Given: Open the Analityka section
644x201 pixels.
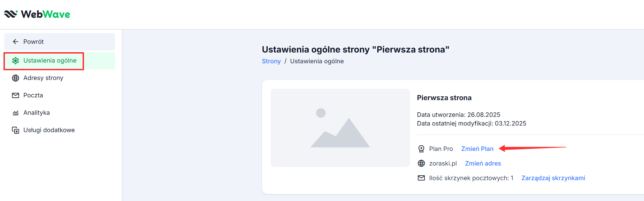Looking at the screenshot, I should (37, 113).
